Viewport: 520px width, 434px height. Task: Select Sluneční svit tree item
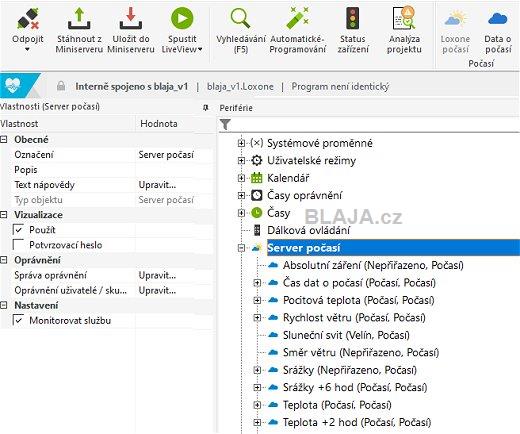(x=346, y=335)
